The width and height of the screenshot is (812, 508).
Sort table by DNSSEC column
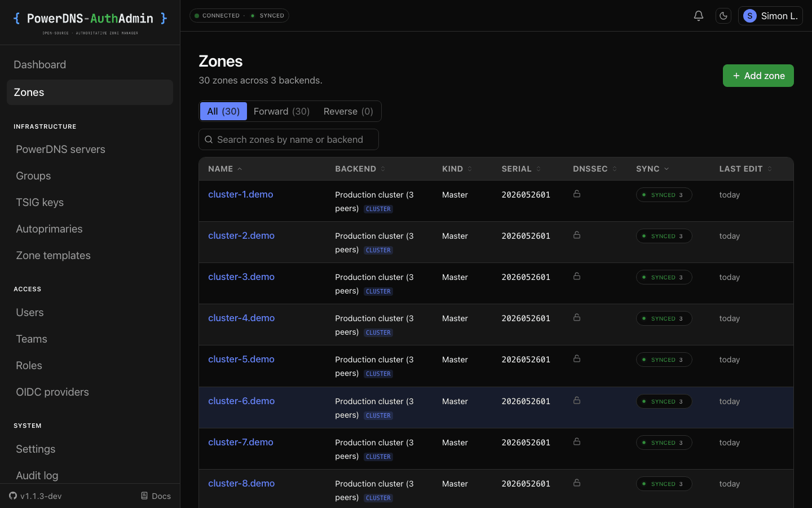tap(595, 169)
